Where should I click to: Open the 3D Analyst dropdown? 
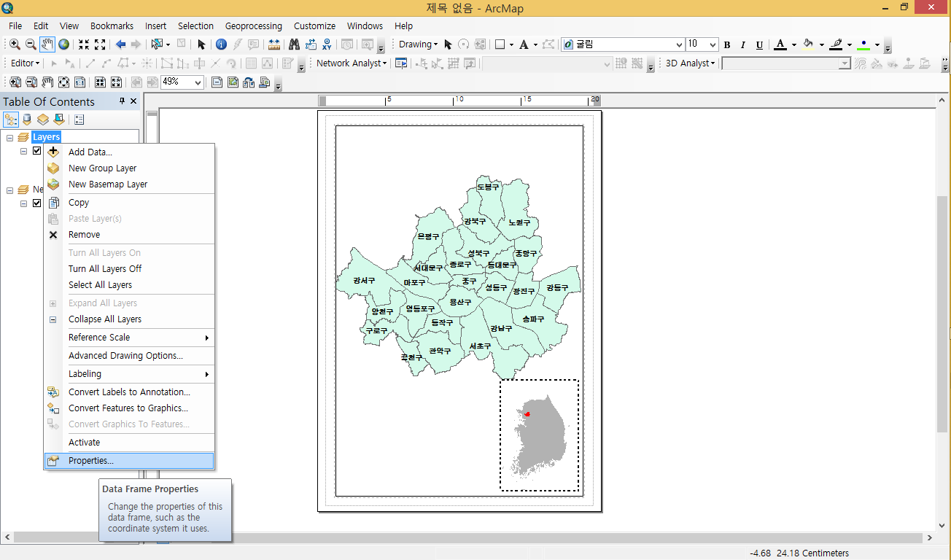point(690,63)
